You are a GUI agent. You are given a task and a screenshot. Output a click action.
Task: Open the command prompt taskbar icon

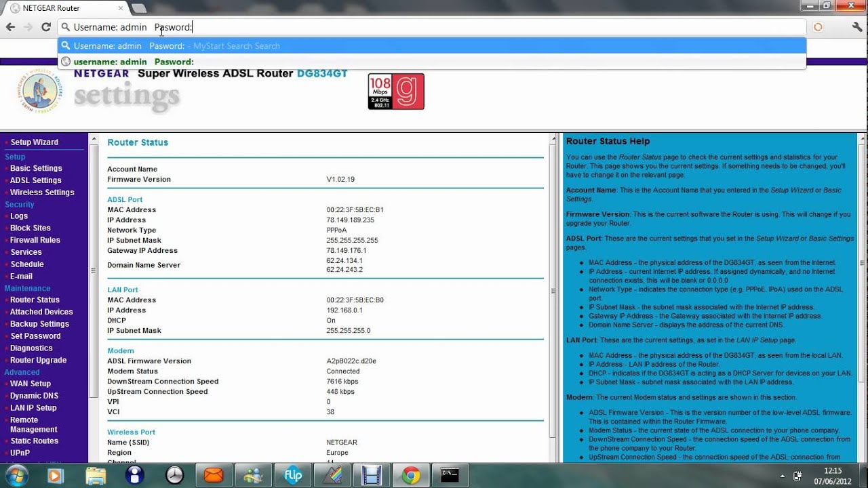coord(450,476)
